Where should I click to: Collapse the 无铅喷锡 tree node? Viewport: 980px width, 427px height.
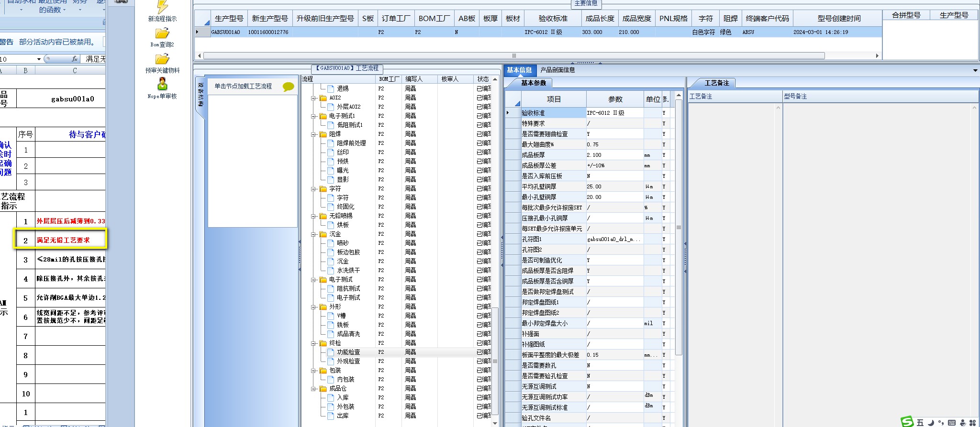[x=313, y=216]
